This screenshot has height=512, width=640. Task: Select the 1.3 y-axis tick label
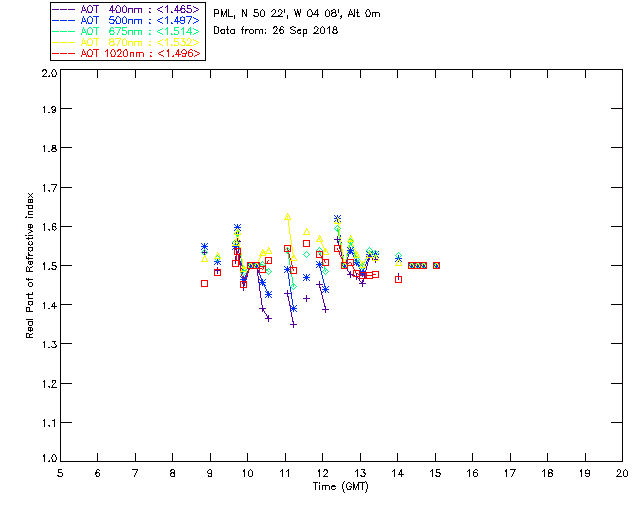coord(49,345)
